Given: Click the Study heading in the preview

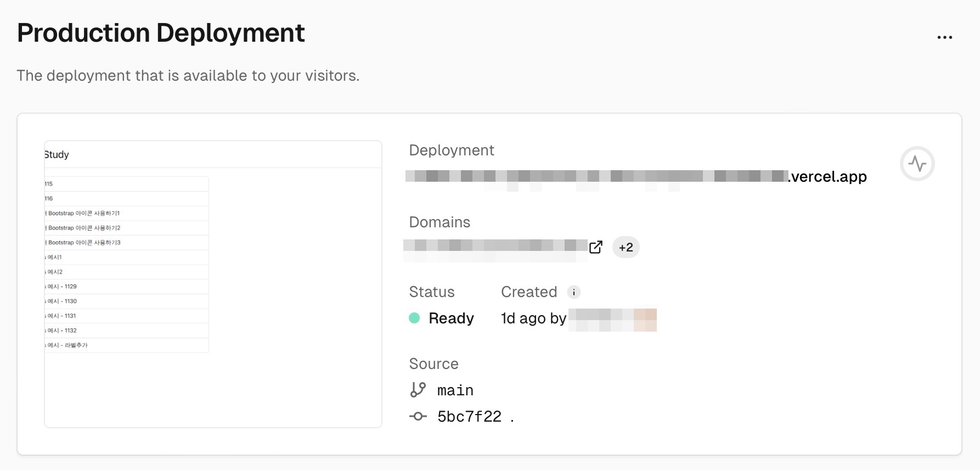Looking at the screenshot, I should coord(57,155).
